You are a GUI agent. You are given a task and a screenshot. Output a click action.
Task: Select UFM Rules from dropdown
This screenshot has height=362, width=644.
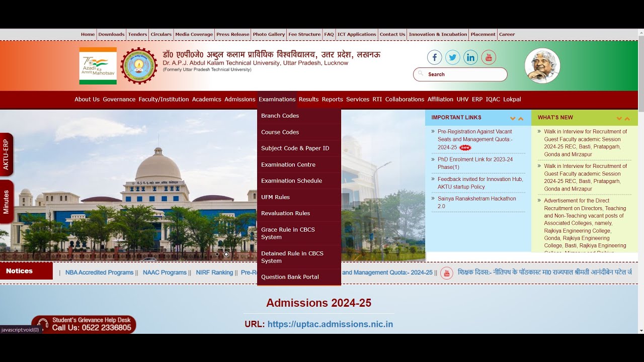pos(299,197)
